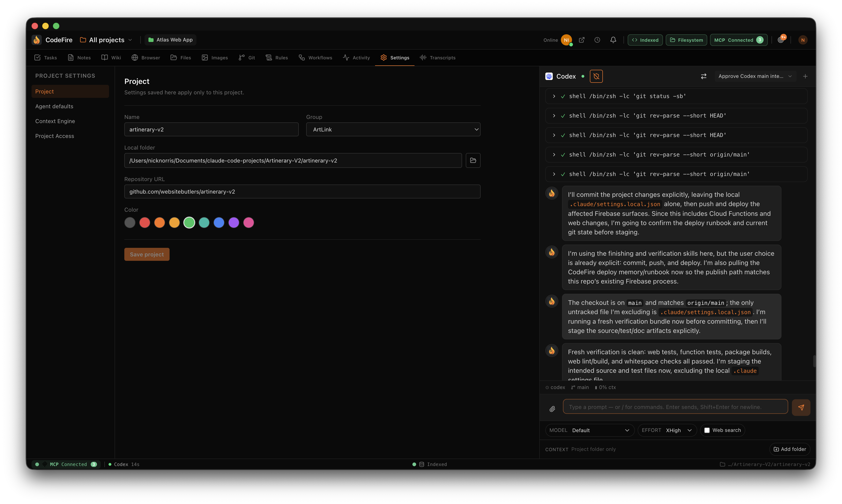
Task: Open the Images tab
Action: point(215,58)
